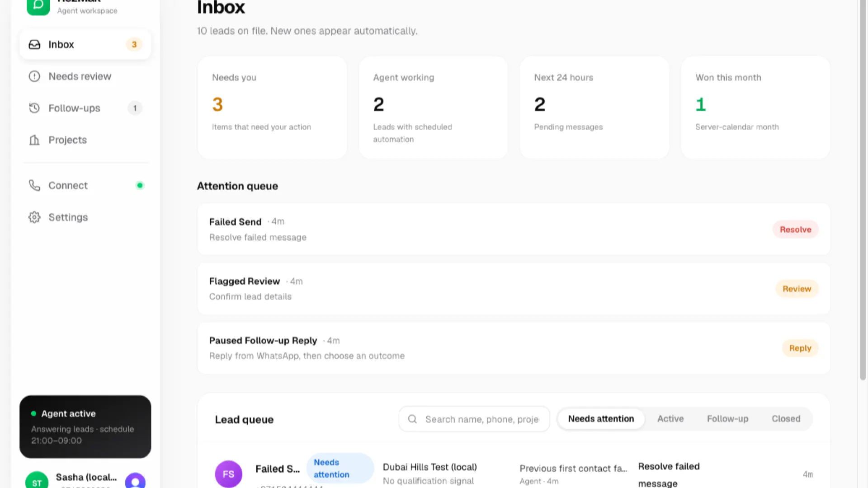Click the purple profile icon beside Sasha

tap(135, 481)
